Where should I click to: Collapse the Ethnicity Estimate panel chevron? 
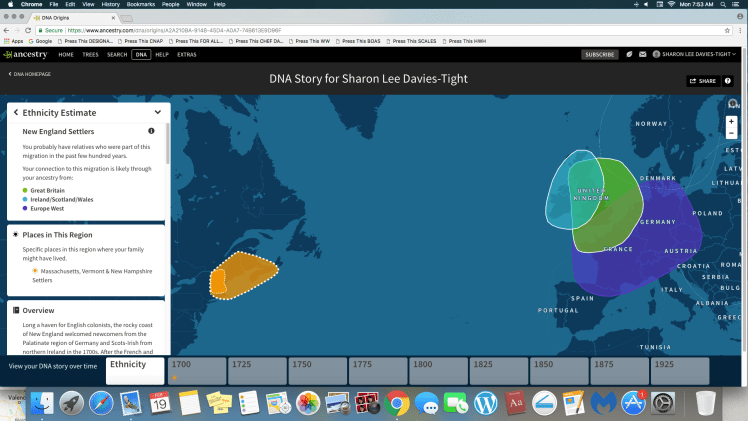(x=158, y=113)
